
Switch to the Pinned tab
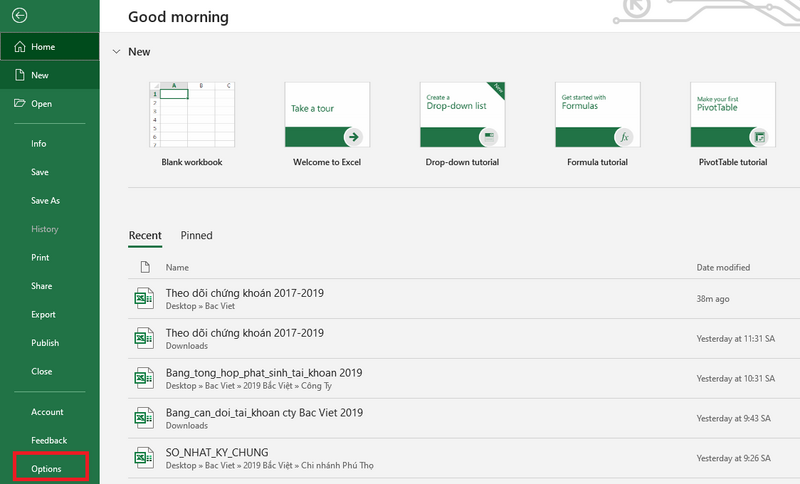196,235
